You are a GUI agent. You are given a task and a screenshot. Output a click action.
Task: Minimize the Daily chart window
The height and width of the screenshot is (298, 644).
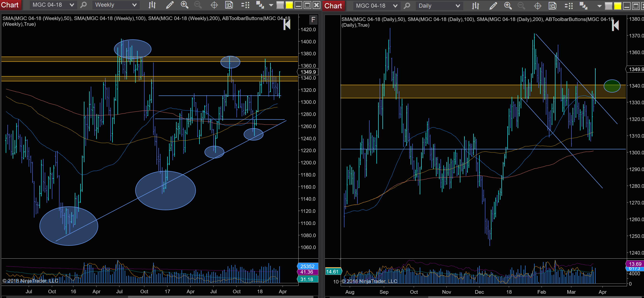pyautogui.click(x=627, y=6)
